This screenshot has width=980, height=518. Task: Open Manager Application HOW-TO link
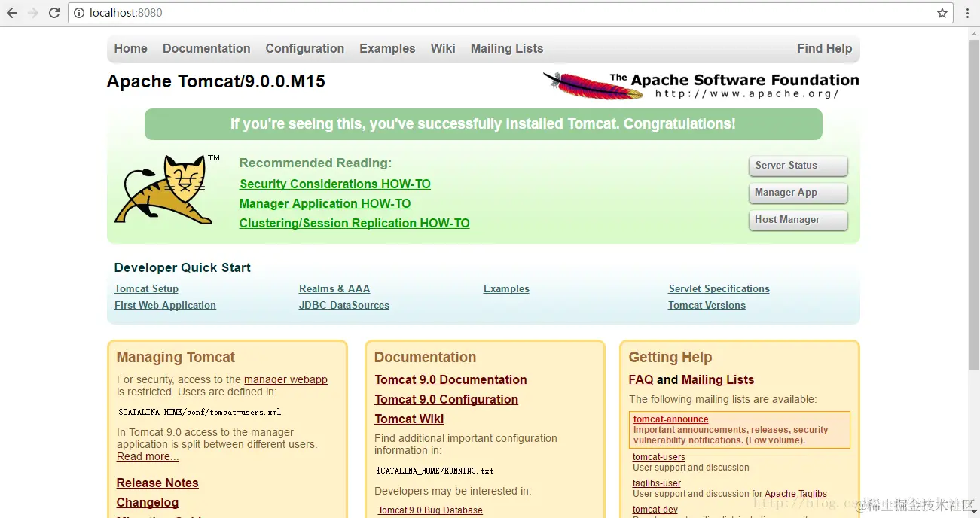click(x=325, y=203)
